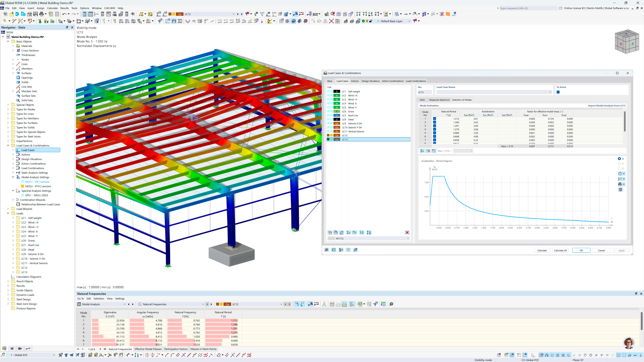The height and width of the screenshot is (362, 644).
Task: Create a new load case
Action: [x=330, y=233]
